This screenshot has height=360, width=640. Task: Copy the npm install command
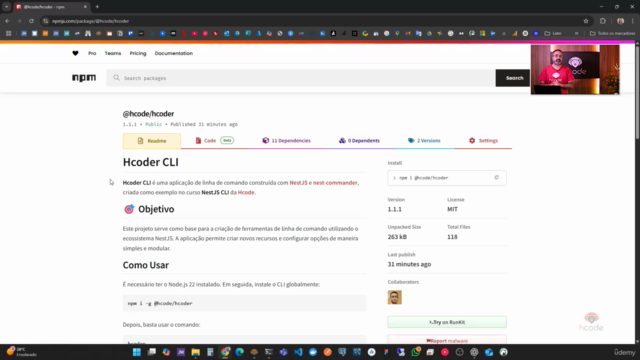(x=496, y=178)
